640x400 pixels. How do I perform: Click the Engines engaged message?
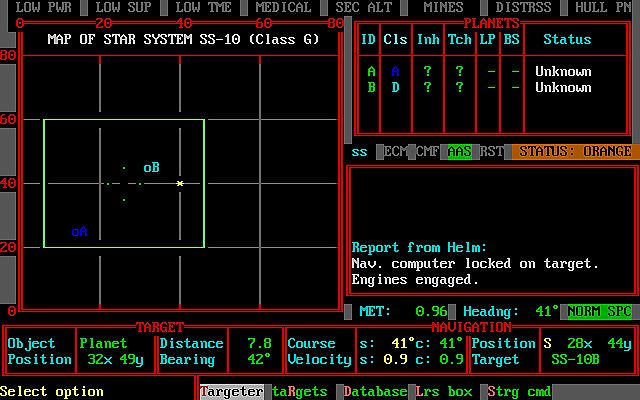415,280
